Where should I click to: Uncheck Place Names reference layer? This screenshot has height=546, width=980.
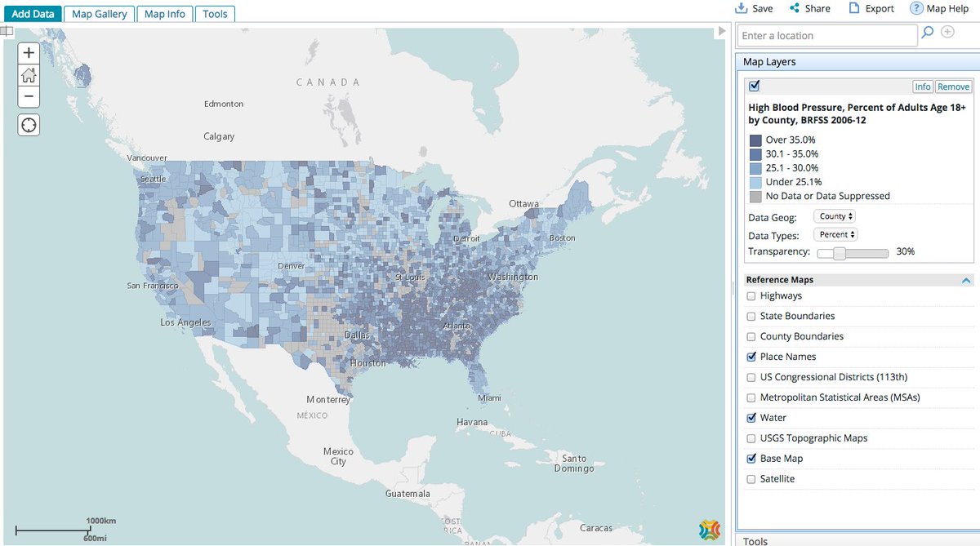click(751, 357)
